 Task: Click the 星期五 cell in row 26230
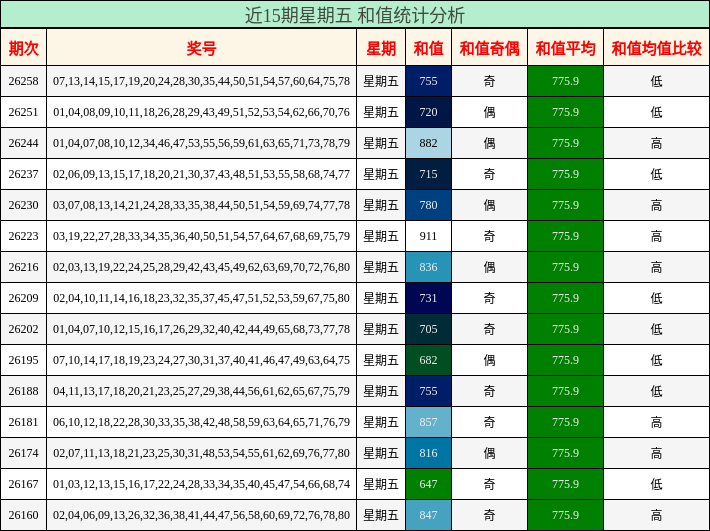click(x=381, y=205)
